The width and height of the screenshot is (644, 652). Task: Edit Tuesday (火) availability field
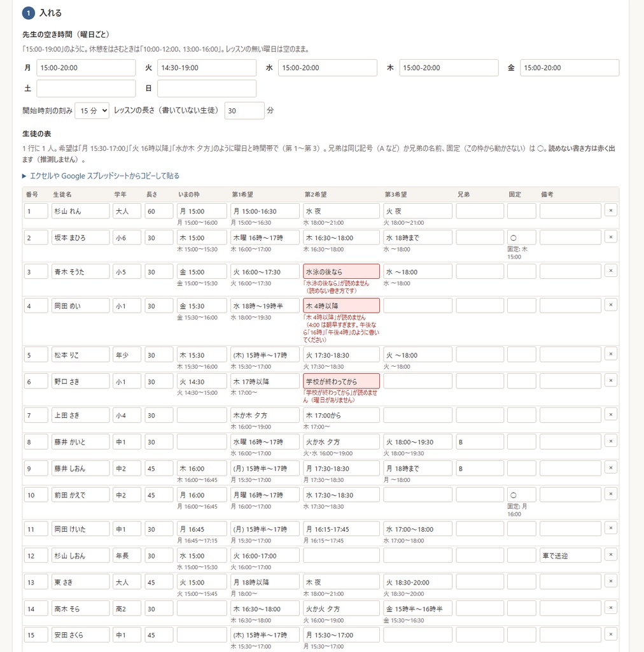(206, 67)
